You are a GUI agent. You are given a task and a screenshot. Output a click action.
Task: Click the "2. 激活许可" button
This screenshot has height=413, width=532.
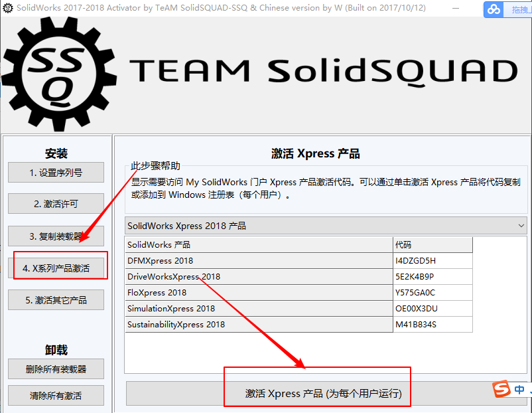click(56, 205)
